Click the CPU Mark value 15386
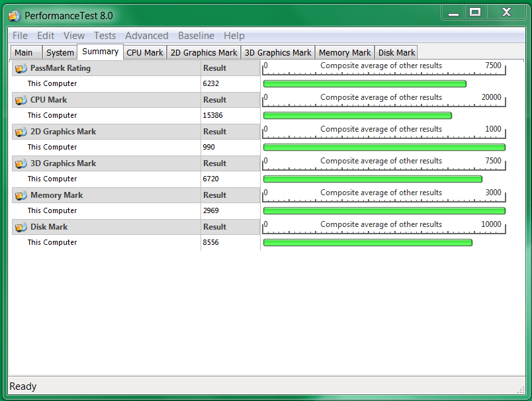Image resolution: width=532 pixels, height=401 pixels. coord(212,115)
